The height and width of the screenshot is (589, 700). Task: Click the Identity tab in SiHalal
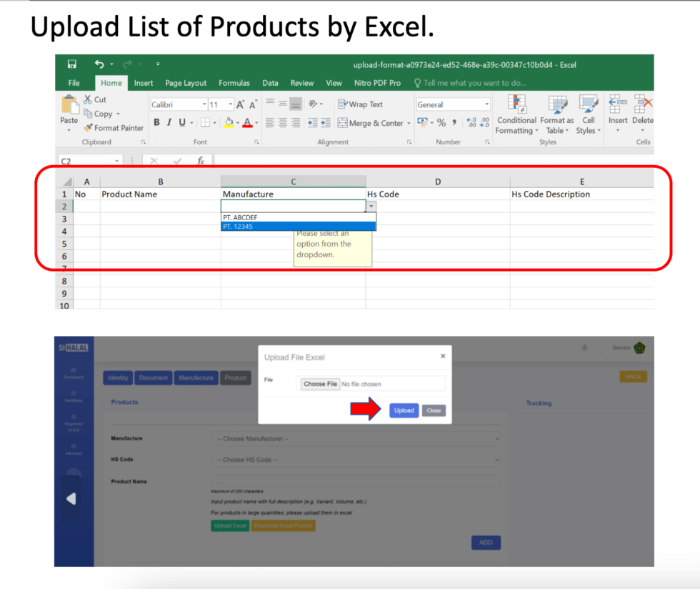(x=118, y=377)
